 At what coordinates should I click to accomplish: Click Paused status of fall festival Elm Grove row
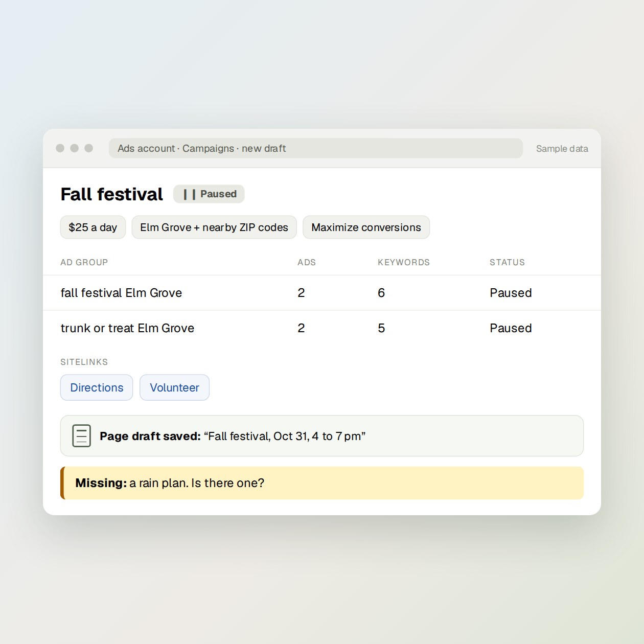(x=511, y=293)
